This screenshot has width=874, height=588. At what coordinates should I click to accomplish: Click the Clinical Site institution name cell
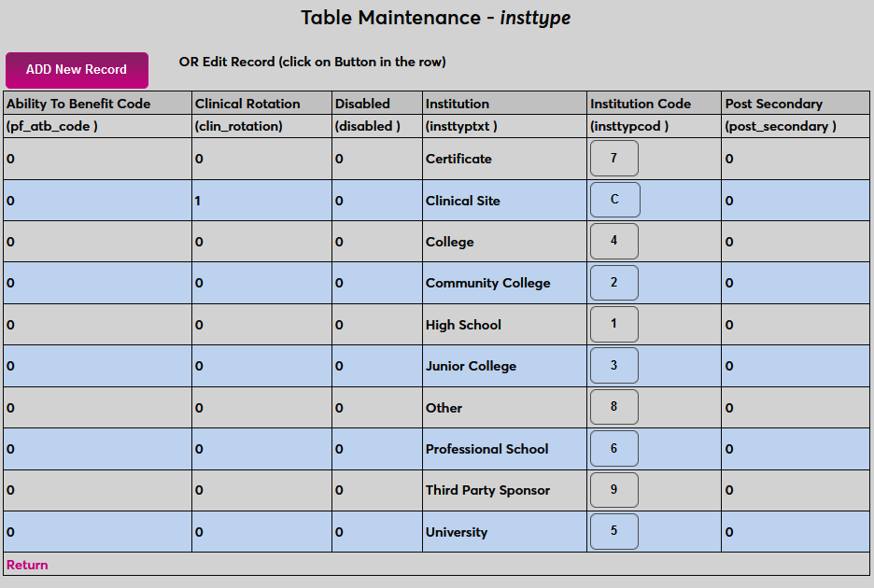463,201
